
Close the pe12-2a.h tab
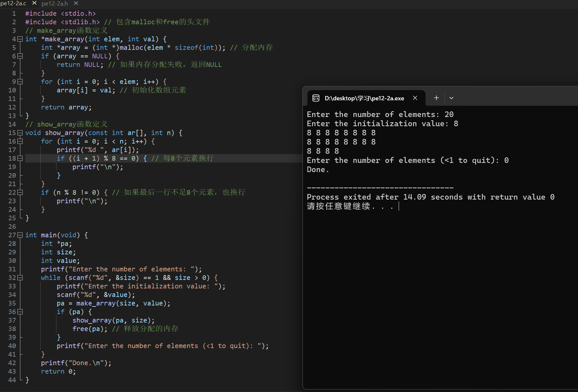tap(76, 3)
